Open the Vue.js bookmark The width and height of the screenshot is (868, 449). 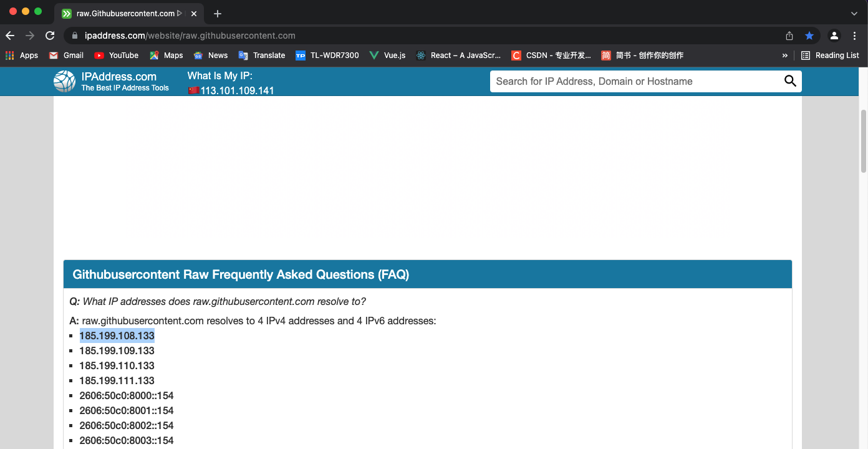pyautogui.click(x=387, y=55)
